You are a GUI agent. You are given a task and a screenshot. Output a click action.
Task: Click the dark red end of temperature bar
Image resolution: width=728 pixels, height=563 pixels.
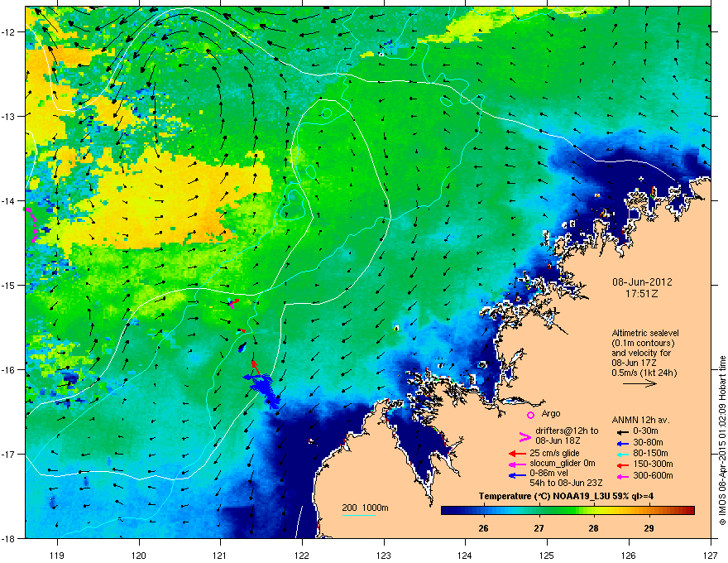coord(688,511)
